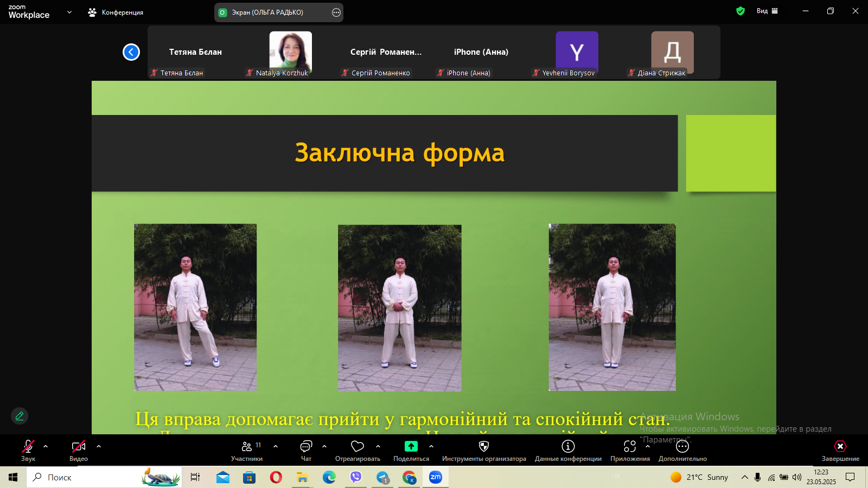Open Данные конференции meeting info
This screenshot has width=868, height=488.
568,451
